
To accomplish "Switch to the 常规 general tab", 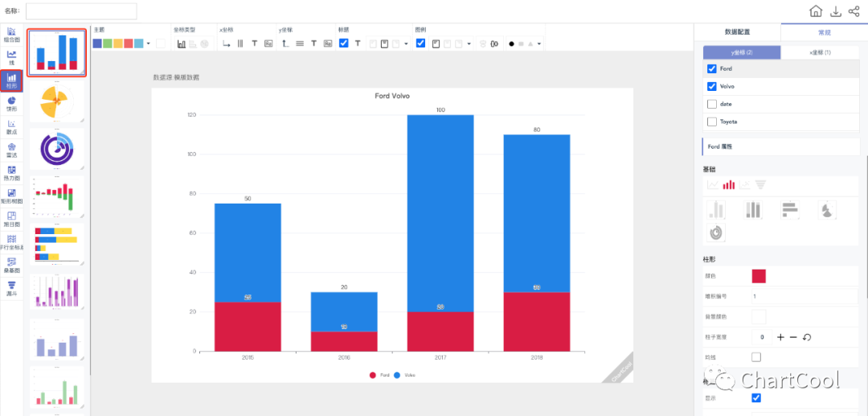I will coord(824,32).
